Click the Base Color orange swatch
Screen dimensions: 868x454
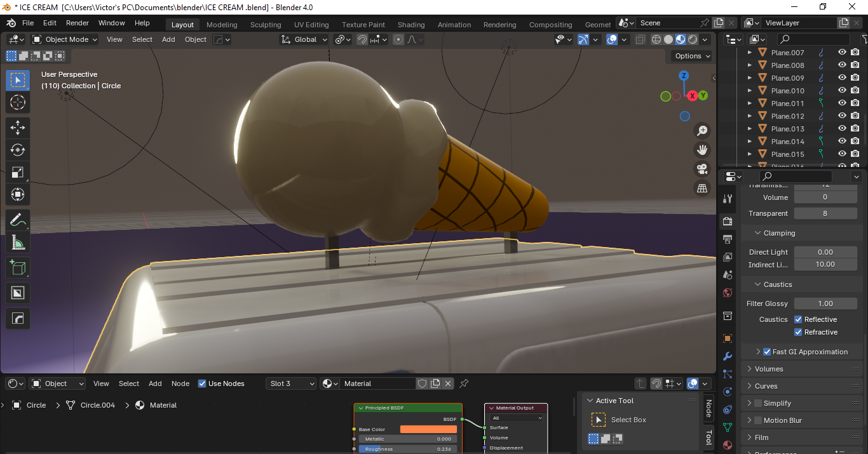[428, 429]
